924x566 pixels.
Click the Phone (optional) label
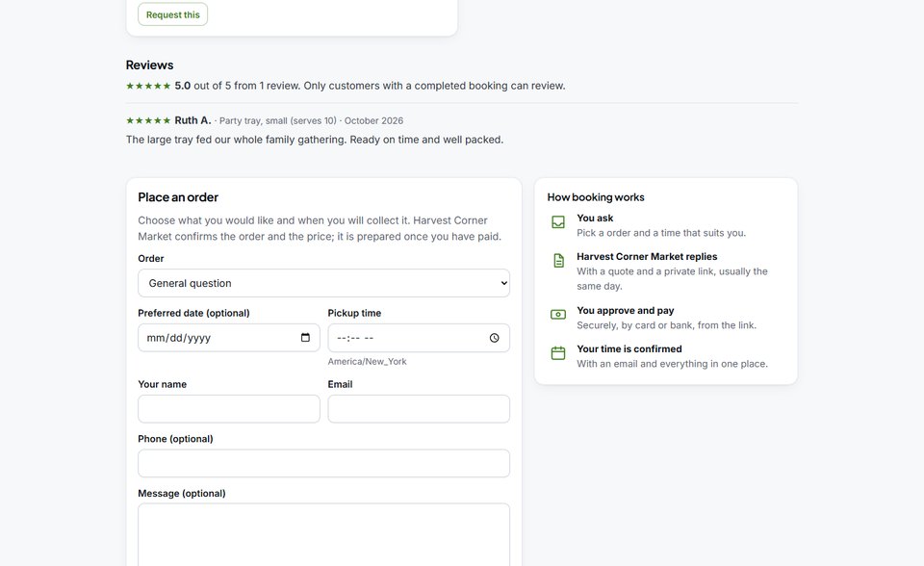[x=175, y=439]
